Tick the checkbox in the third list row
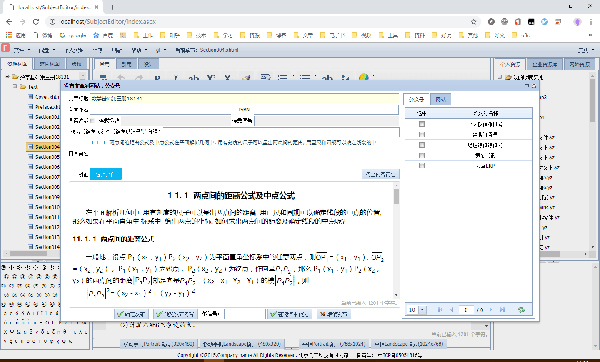The image size is (600, 362). pos(422,145)
